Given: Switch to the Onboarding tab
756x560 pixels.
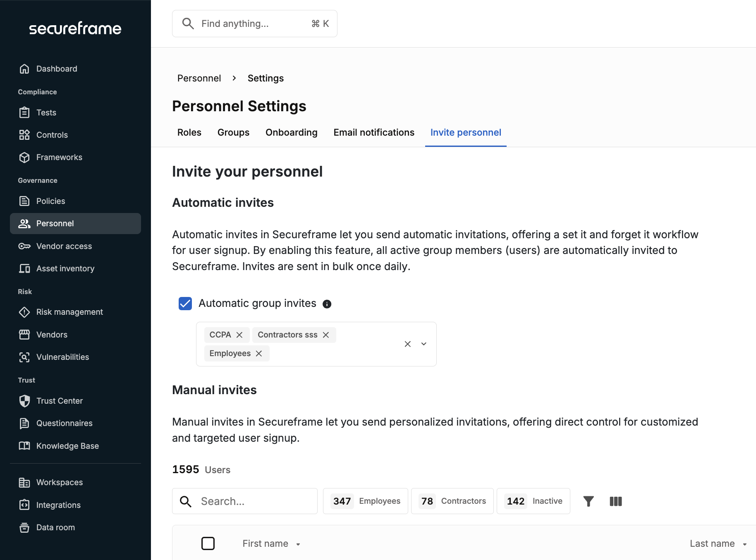Looking at the screenshot, I should tap(292, 132).
